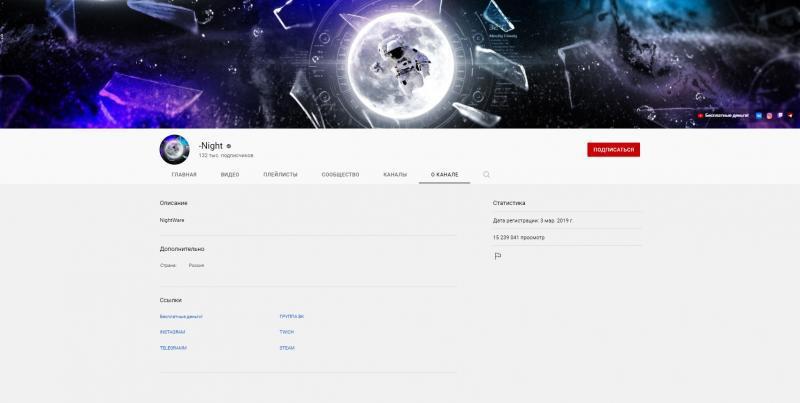The image size is (800, 403).
Task: Switch to the ГЛАВНАЯ tab
Action: tap(184, 174)
